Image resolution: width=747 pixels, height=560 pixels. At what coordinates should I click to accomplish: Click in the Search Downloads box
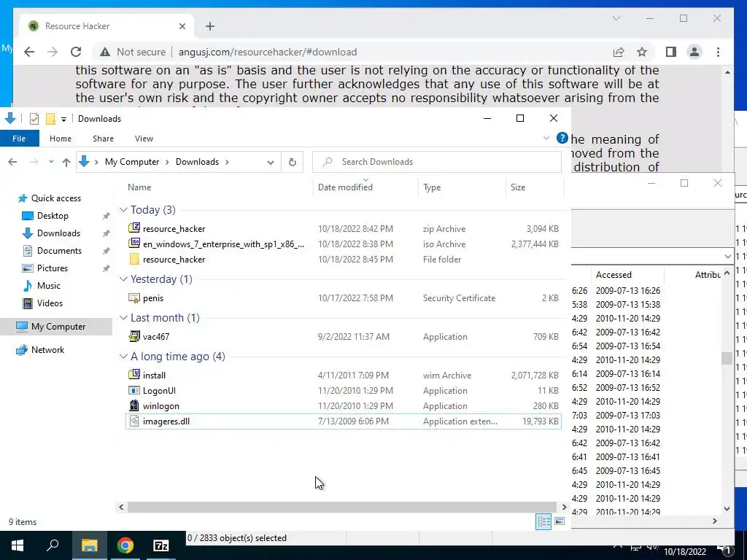pos(436,162)
